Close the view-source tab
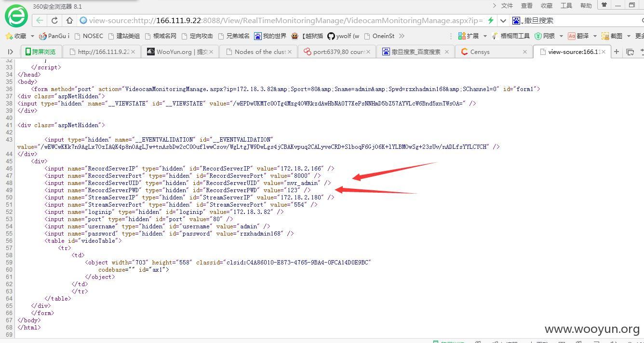Viewport: 644px width, 343px height. 604,52
